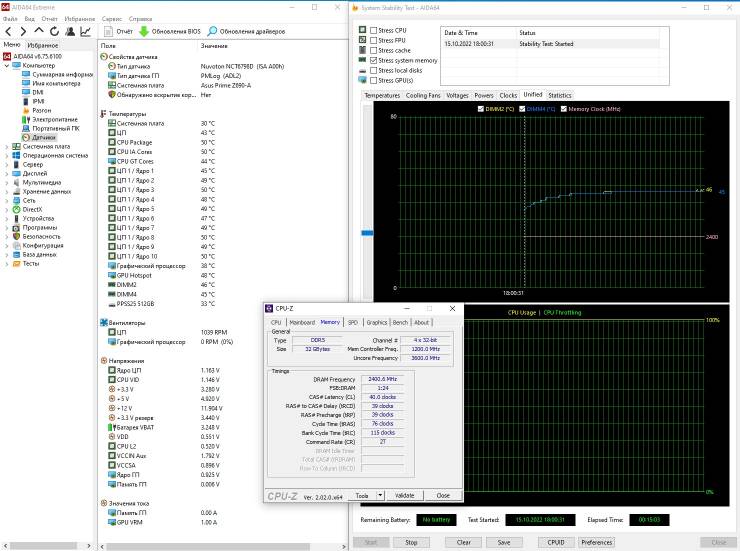Toggle the DIMM2 (°C) graph checkbox
Screen dimensions: 740x551
point(480,109)
